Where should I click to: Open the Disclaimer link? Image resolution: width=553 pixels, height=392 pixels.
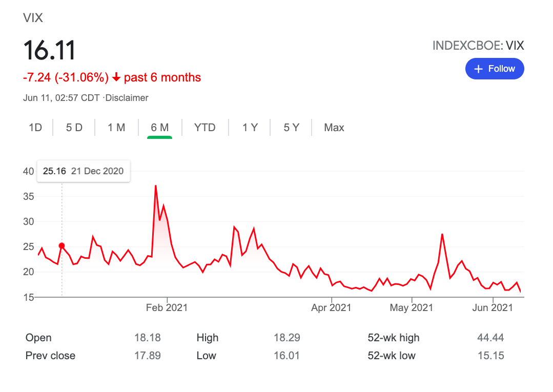pyautogui.click(x=127, y=98)
